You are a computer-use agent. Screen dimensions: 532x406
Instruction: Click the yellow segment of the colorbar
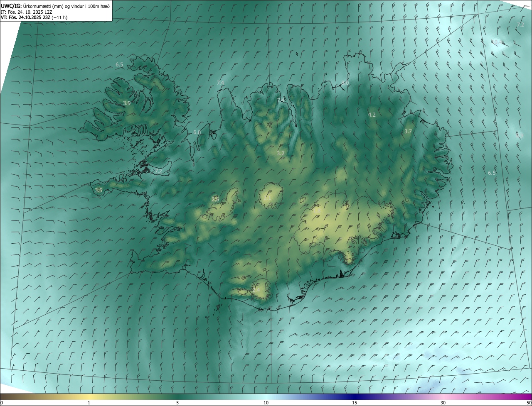click(x=89, y=396)
